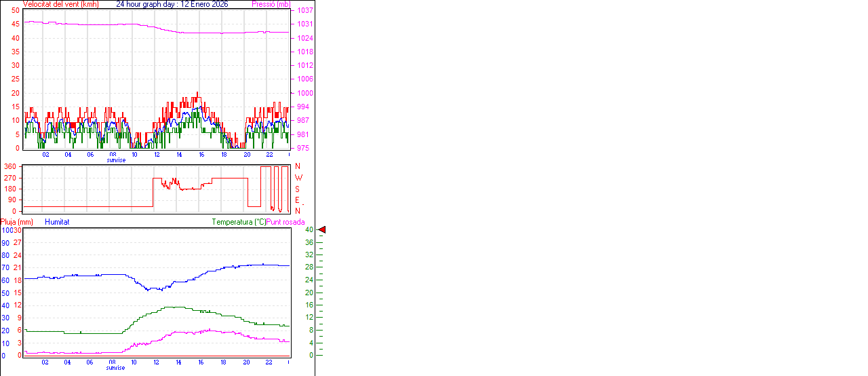Click the magenta 'Punt rosada' label
Viewport: 868px width, 376px height.
point(285,222)
